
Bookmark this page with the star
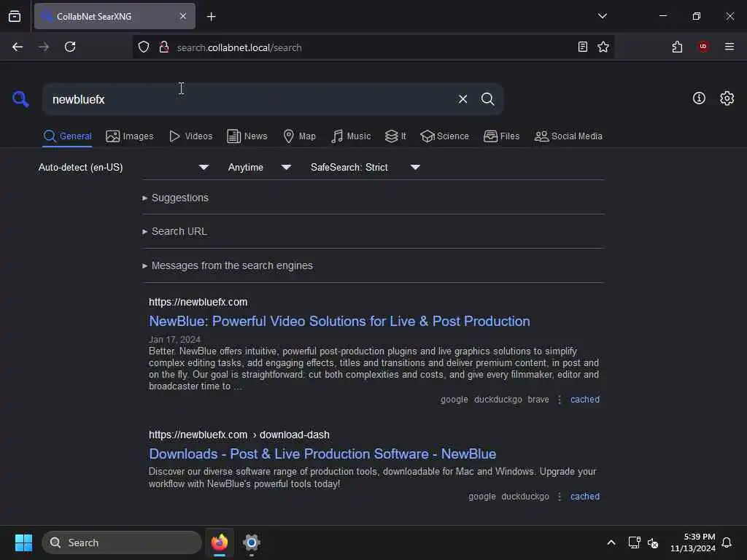(x=603, y=47)
